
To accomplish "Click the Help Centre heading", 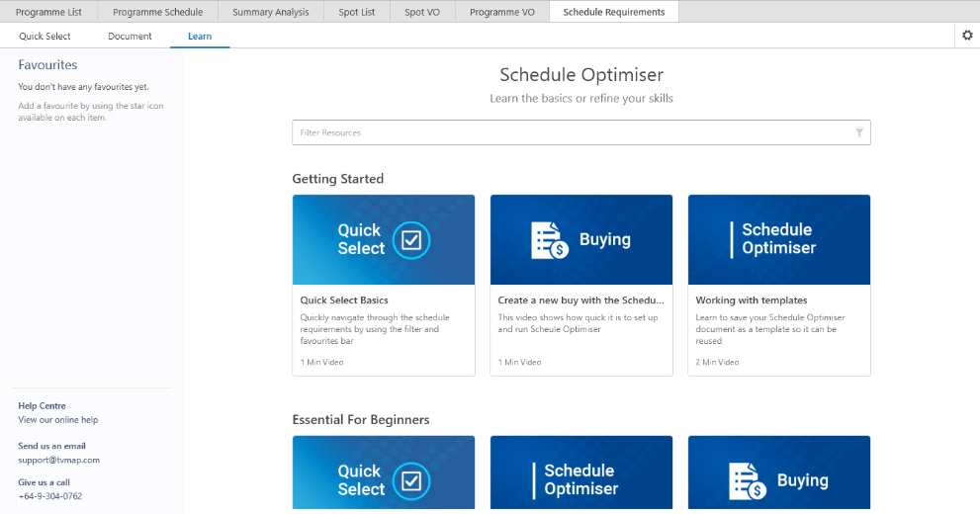I will tap(42, 406).
